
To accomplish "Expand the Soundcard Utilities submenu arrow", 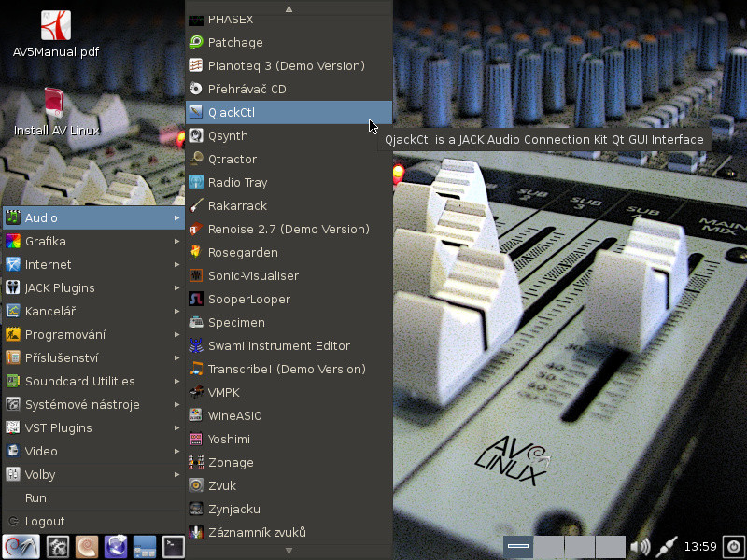I will (176, 382).
